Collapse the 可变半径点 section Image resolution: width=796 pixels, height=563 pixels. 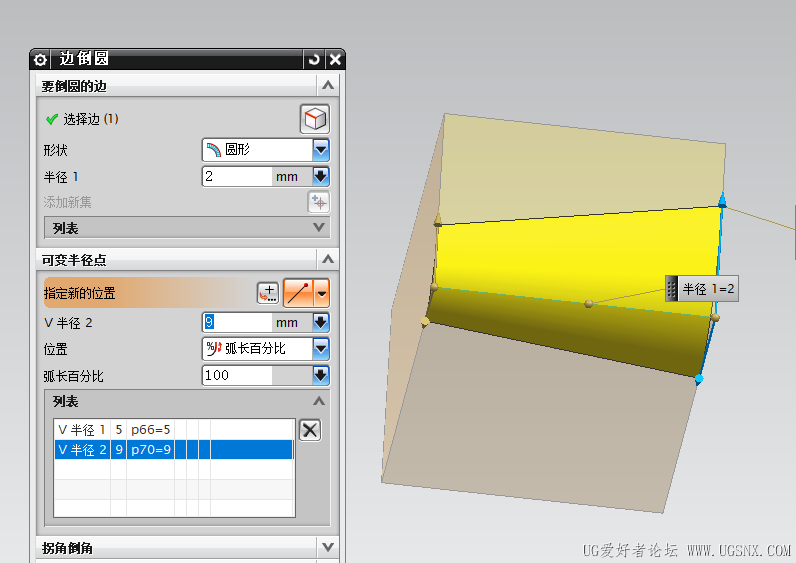(x=328, y=259)
